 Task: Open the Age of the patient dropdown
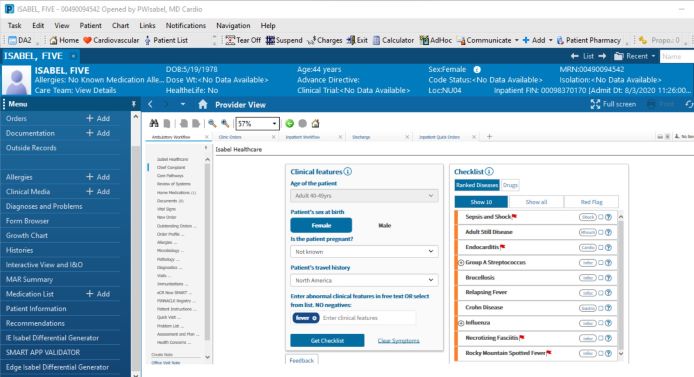pos(364,196)
